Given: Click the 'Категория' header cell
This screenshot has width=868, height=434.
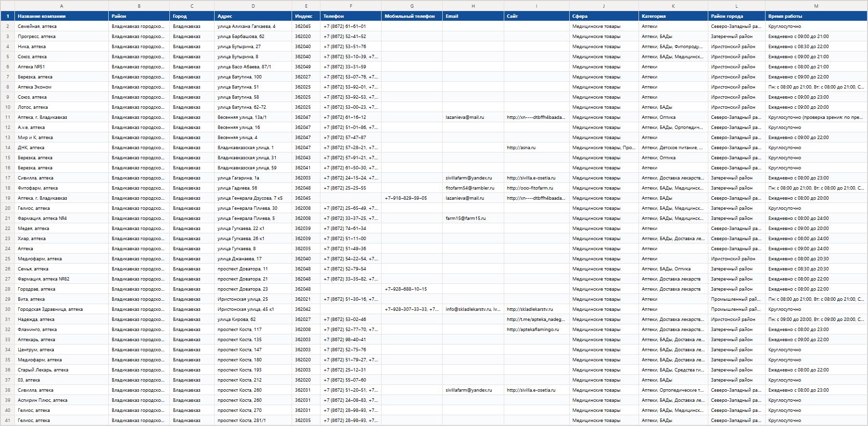Looking at the screenshot, I should click(673, 16).
